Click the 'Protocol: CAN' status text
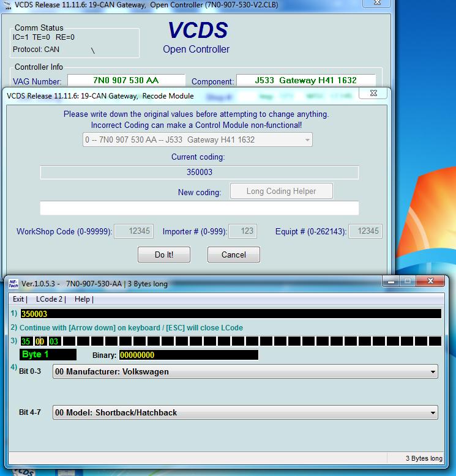 tap(36, 49)
